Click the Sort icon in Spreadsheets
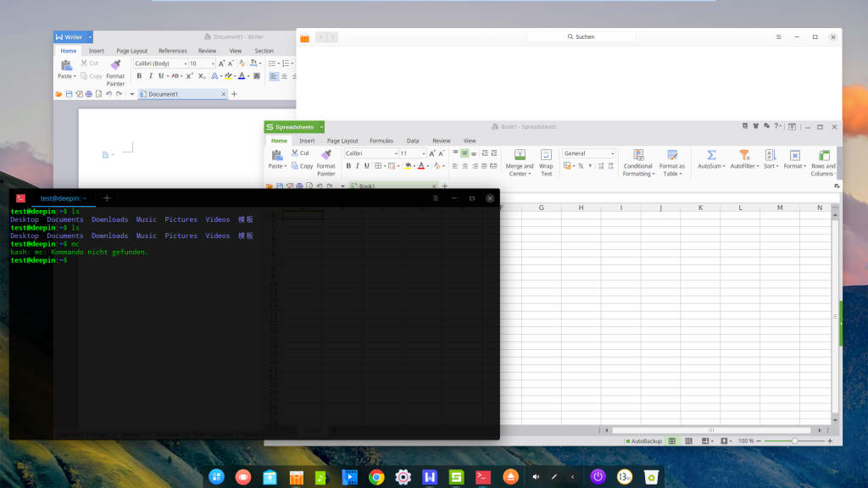The width and height of the screenshot is (868, 488). [x=770, y=155]
